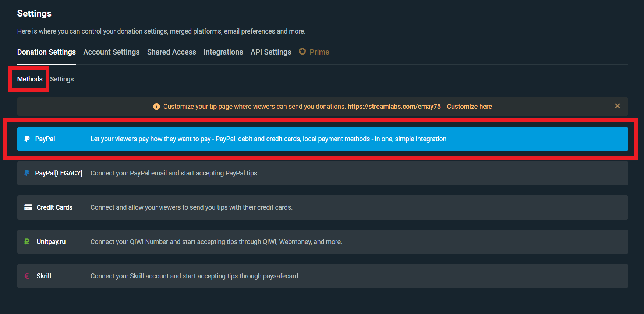644x314 pixels.
Task: Open the Donation Settings tab
Action: [x=46, y=52]
